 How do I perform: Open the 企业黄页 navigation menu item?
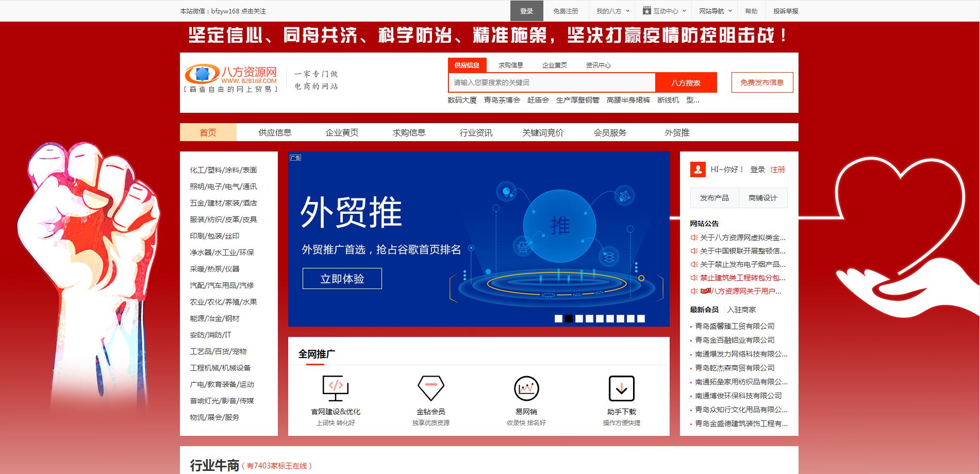(x=342, y=132)
